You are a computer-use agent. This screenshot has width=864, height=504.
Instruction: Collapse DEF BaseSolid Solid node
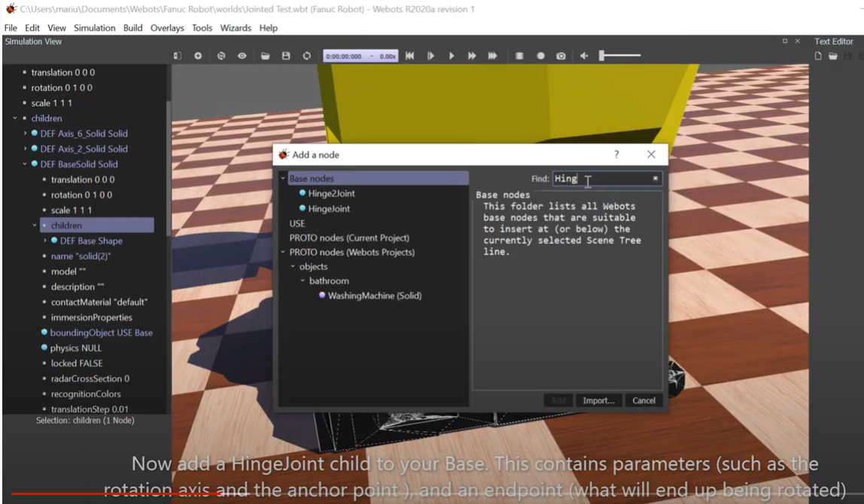point(25,164)
